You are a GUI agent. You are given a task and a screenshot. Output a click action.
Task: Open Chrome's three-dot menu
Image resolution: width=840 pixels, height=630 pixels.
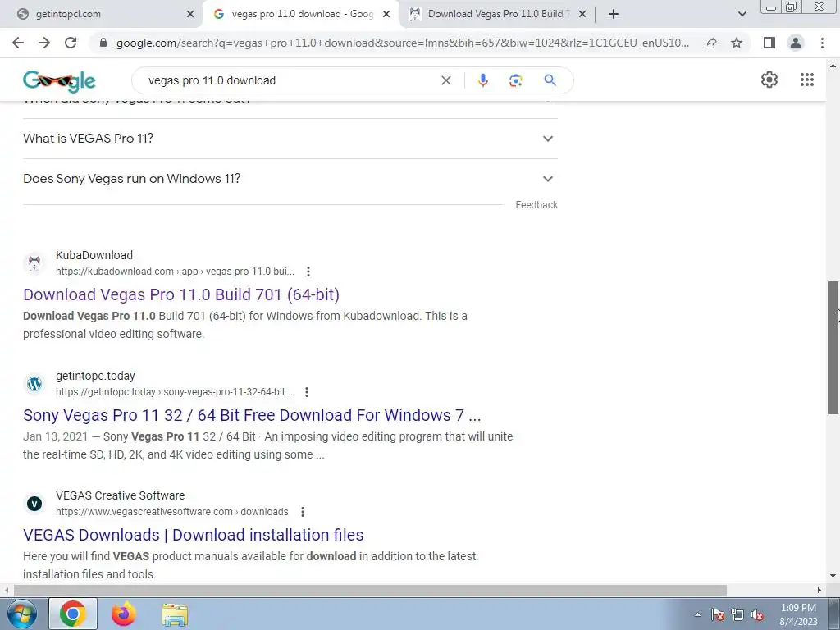[822, 43]
